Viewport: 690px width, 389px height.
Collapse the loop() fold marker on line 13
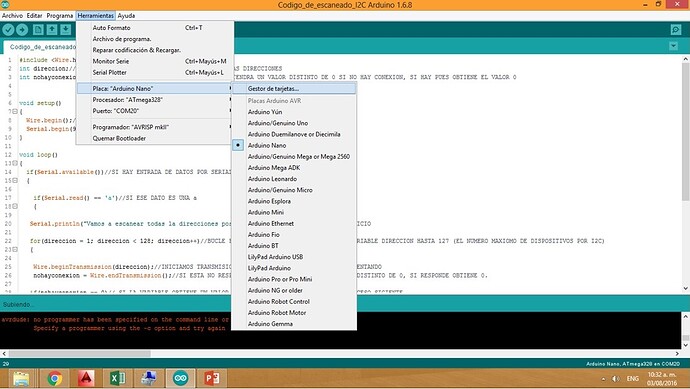15,163
